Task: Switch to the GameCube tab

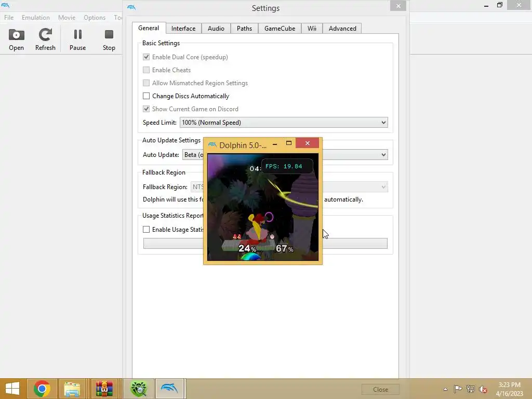Action: click(x=280, y=29)
